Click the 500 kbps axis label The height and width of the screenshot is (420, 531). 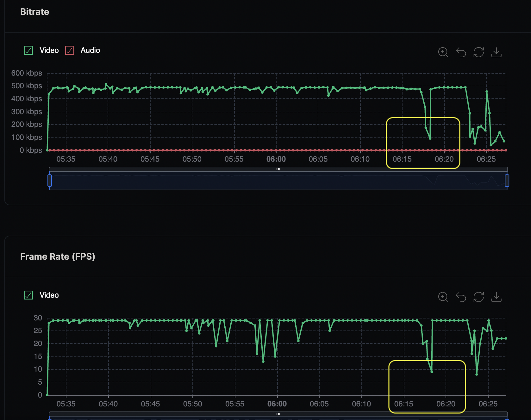(27, 86)
